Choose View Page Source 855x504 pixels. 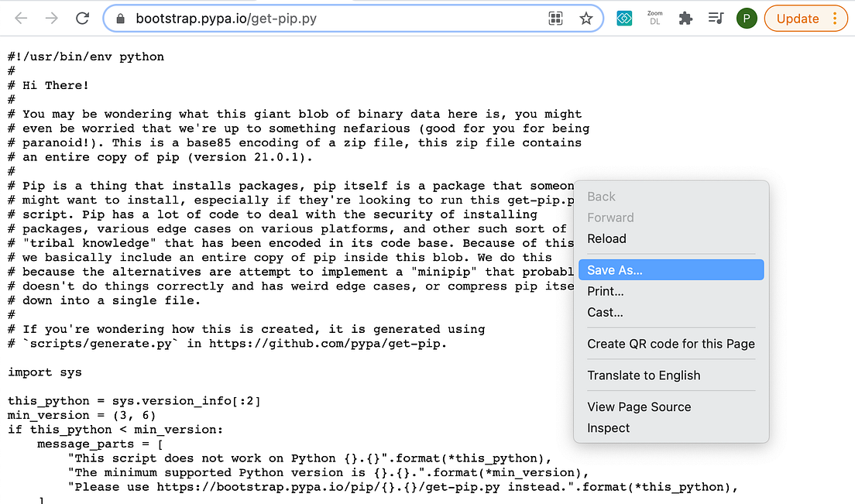point(671,407)
